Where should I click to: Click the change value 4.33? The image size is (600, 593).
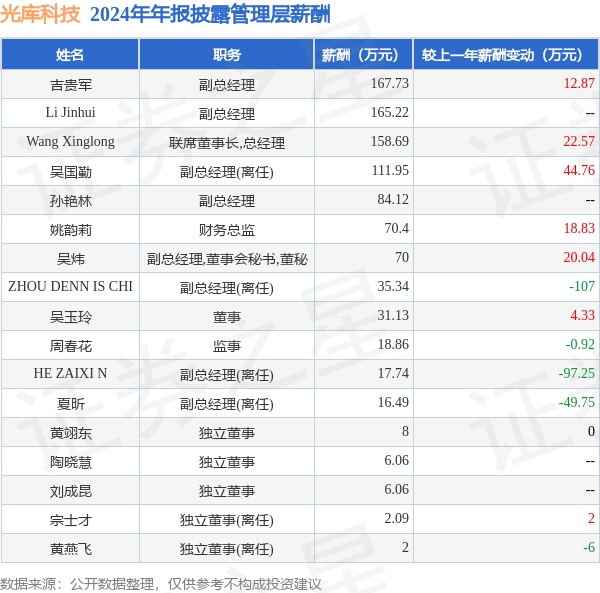583,315
